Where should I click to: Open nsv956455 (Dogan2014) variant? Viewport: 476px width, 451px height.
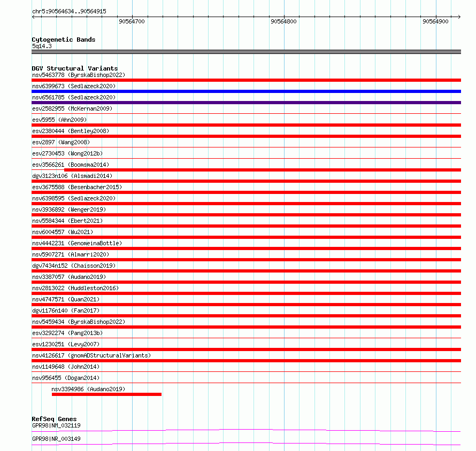(66, 378)
